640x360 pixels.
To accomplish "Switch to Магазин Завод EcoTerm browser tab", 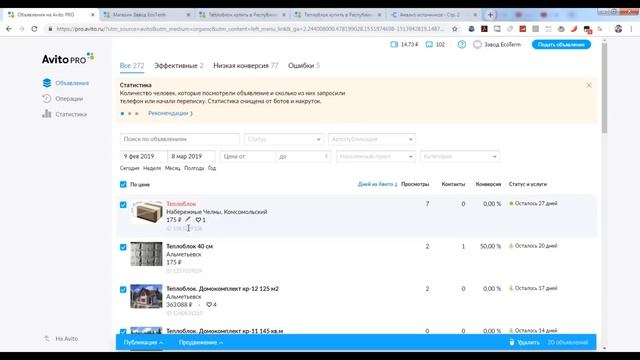I will coord(147,15).
